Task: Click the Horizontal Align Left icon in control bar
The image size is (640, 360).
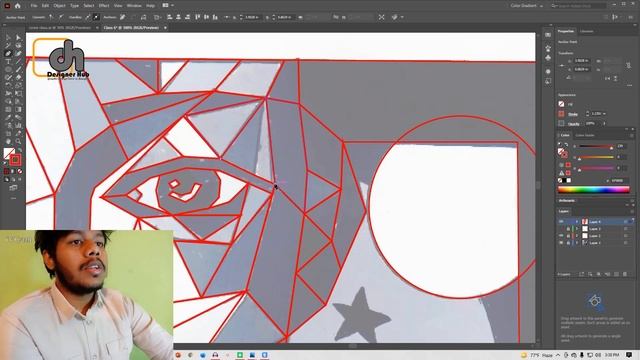Action: (x=169, y=17)
